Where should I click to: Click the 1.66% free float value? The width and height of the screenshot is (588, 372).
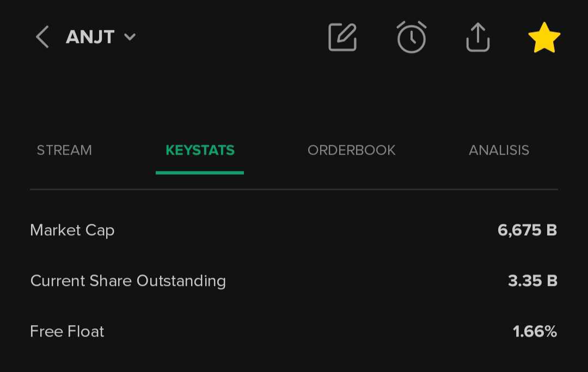[535, 332]
